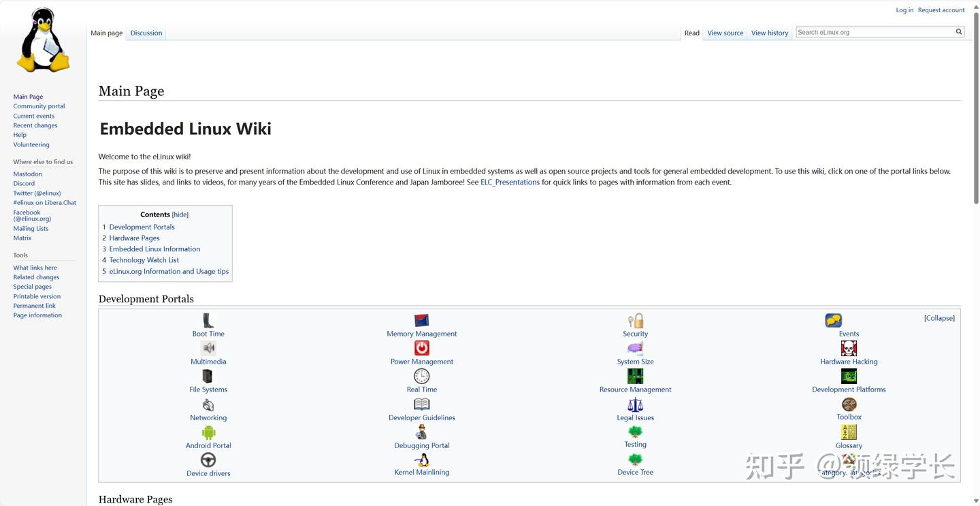
Task: Open the Twitter (@elinux) sidebar link
Action: pyautogui.click(x=37, y=193)
